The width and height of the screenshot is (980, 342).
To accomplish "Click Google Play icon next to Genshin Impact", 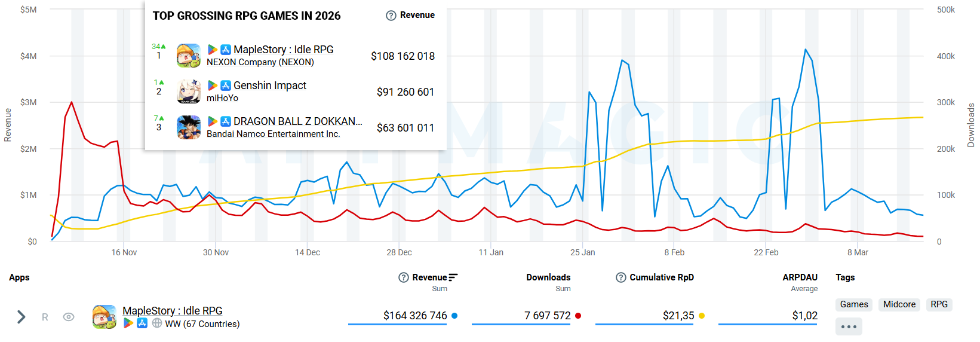I will (212, 85).
